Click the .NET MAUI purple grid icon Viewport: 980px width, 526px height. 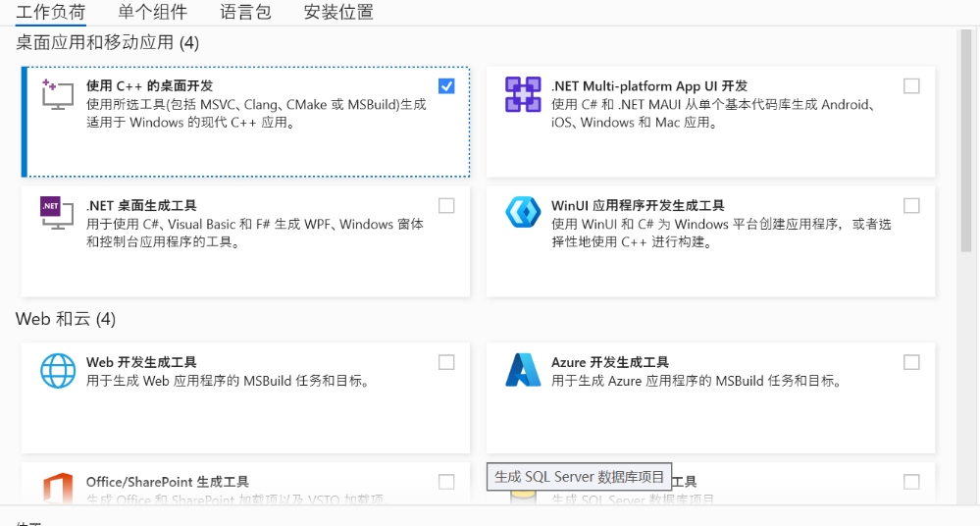(523, 94)
